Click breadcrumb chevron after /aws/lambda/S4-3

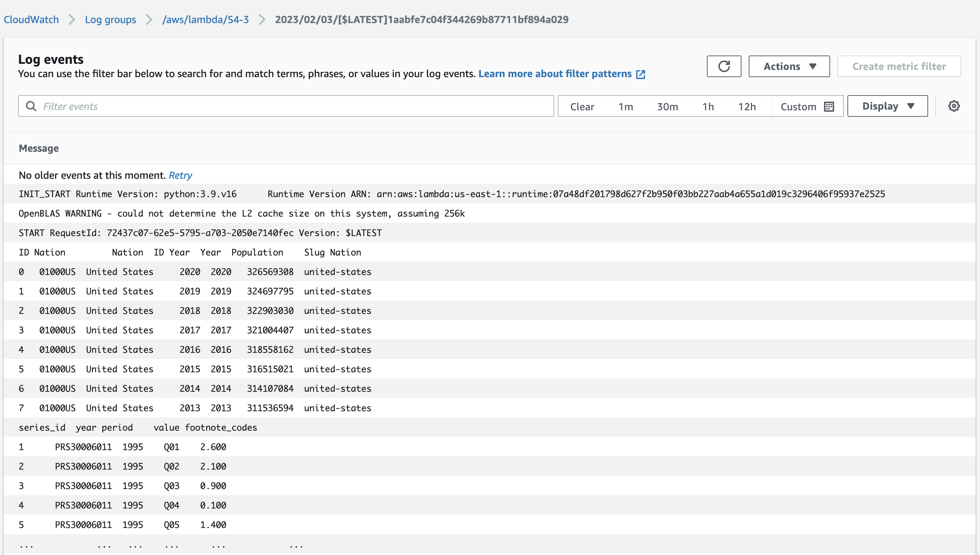coord(262,19)
